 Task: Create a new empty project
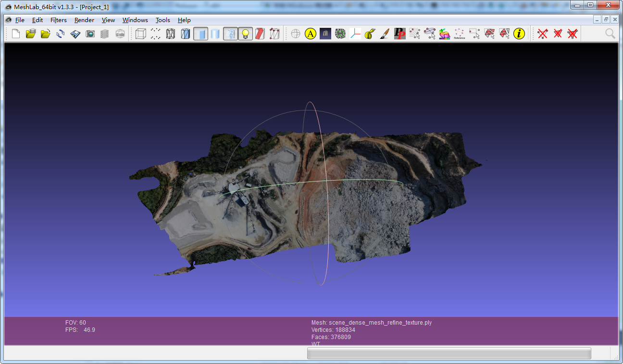pyautogui.click(x=16, y=34)
